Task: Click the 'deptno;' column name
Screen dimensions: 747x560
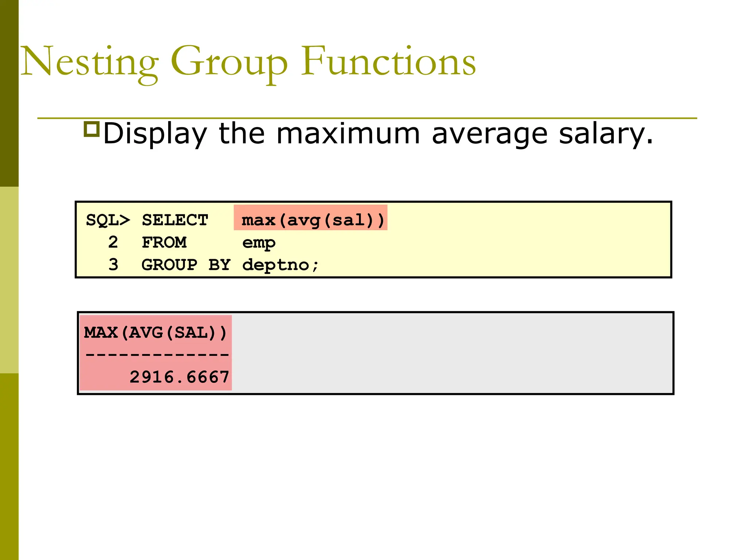Action: tap(281, 265)
